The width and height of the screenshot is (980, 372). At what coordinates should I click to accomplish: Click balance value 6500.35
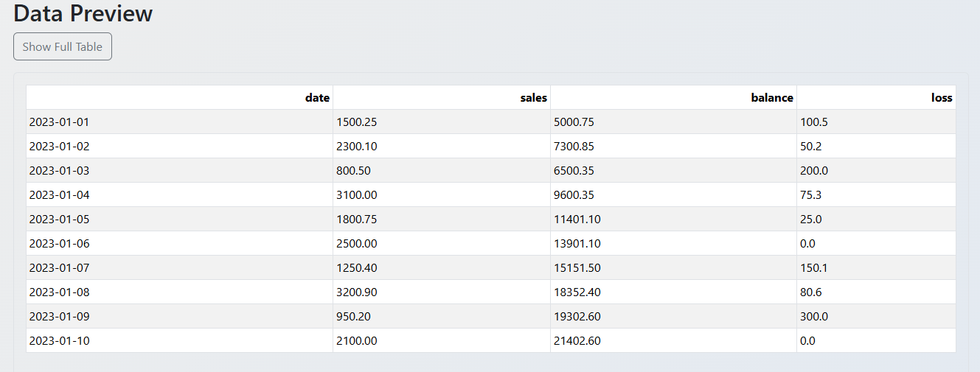(x=673, y=170)
